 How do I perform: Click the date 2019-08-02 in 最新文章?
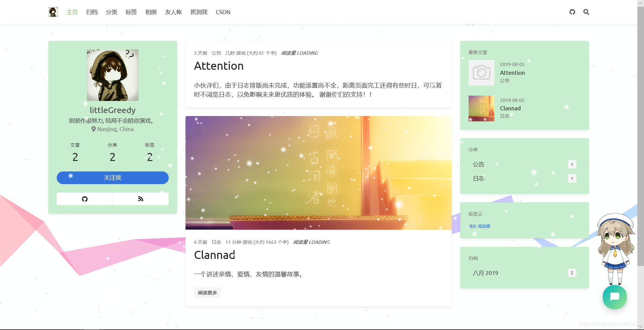pos(512,100)
